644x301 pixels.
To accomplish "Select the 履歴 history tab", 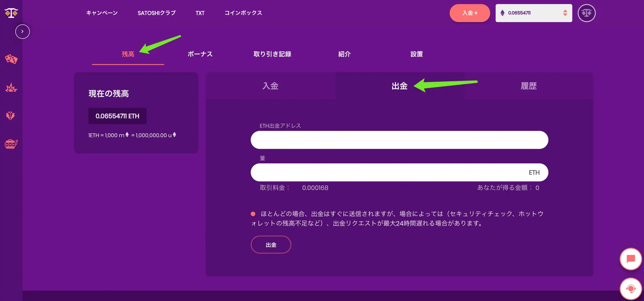I will coord(529,86).
